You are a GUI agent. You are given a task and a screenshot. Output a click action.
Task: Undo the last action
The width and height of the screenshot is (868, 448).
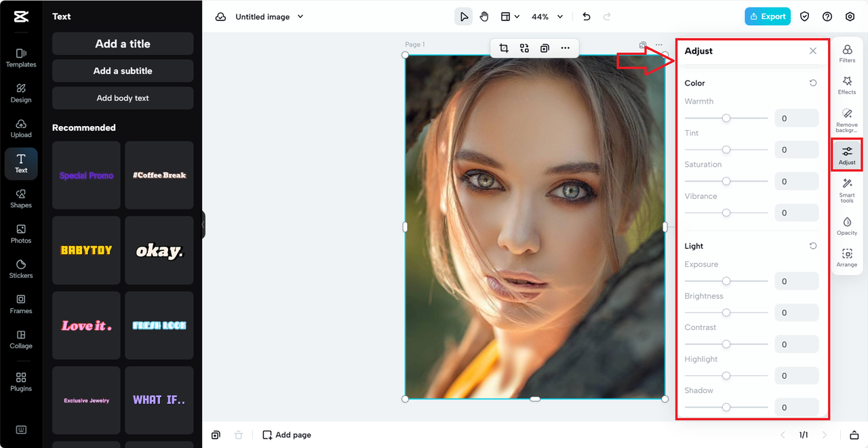click(587, 17)
